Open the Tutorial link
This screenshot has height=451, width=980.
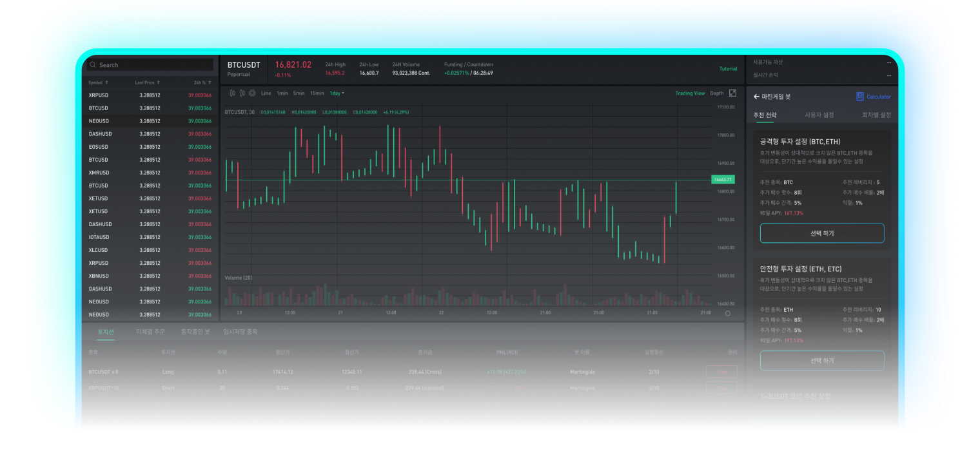[728, 68]
